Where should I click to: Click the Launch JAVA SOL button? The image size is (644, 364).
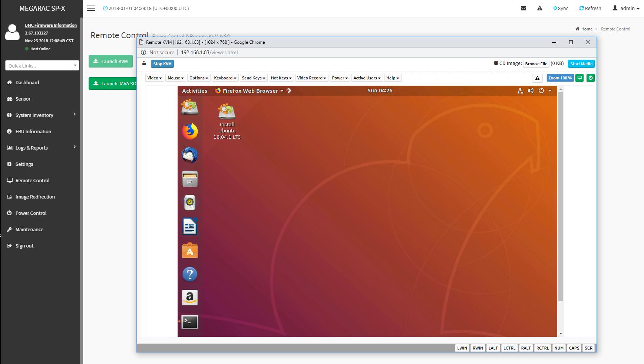113,83
